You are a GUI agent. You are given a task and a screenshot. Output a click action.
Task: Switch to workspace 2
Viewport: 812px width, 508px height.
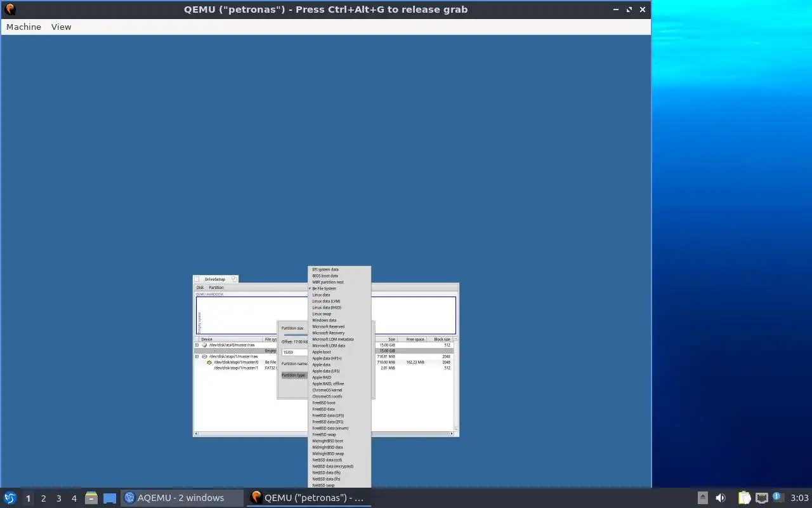pos(43,498)
